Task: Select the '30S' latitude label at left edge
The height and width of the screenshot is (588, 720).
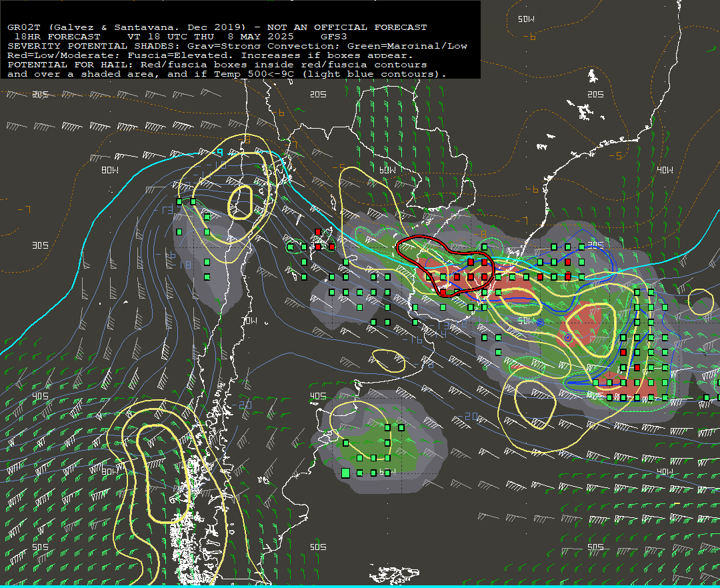Action: 40,245
